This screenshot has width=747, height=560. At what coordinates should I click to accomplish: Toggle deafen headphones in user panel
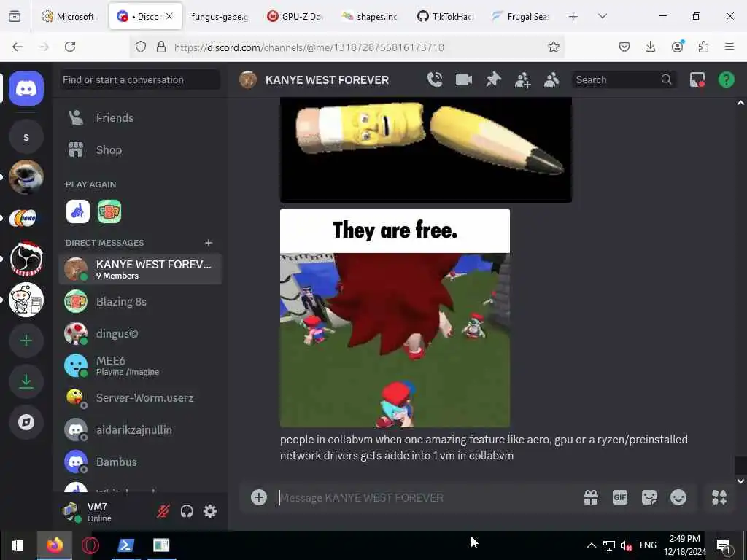point(186,511)
